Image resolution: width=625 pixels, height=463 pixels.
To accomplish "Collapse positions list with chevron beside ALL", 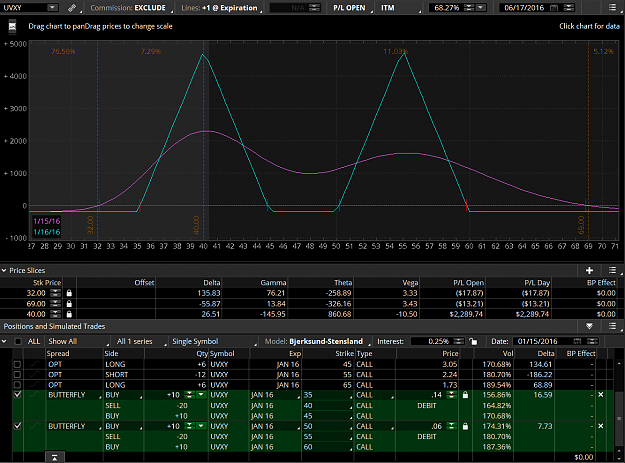I will [4, 341].
